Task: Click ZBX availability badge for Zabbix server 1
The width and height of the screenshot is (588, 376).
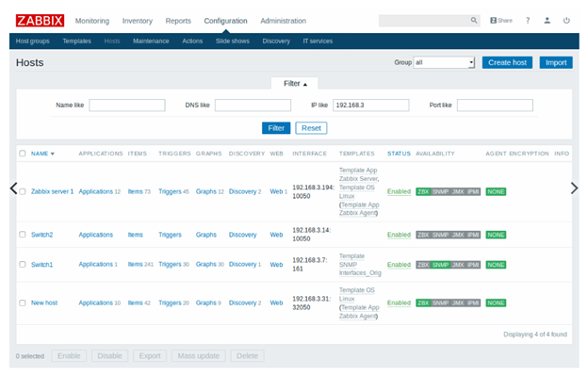Action: click(x=423, y=192)
